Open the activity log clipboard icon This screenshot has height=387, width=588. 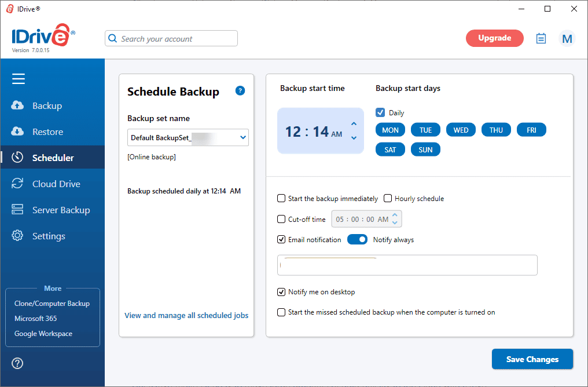(x=541, y=38)
